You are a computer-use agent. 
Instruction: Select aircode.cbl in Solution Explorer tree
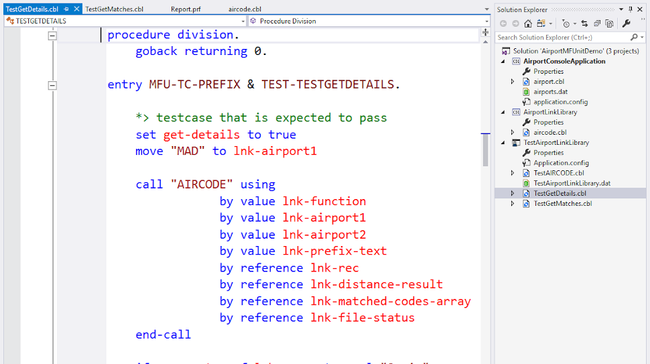coord(550,132)
